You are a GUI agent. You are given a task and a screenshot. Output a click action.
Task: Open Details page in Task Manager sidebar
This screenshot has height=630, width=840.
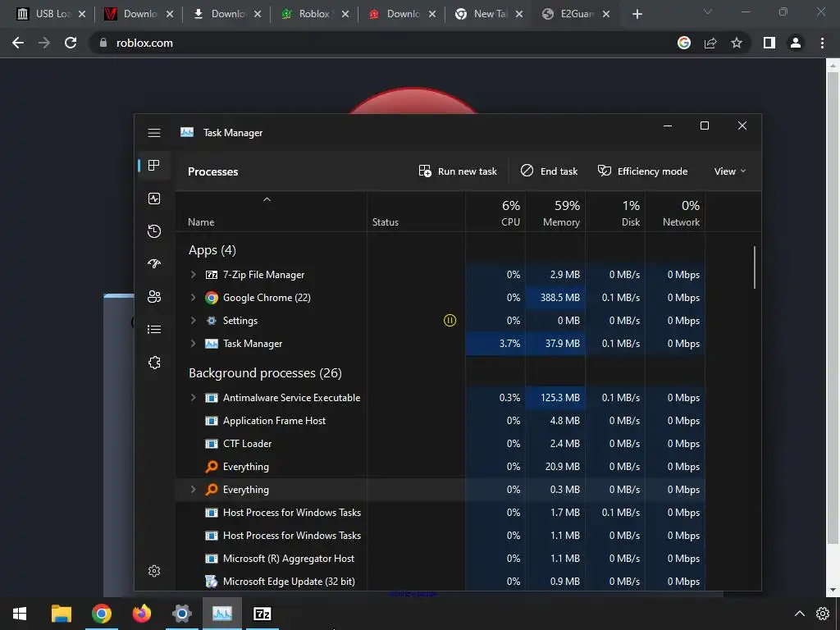coord(153,330)
